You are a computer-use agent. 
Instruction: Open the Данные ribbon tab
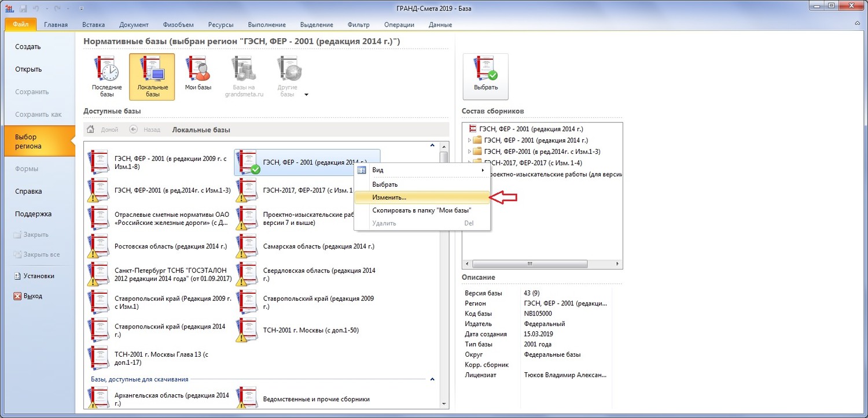coord(440,24)
